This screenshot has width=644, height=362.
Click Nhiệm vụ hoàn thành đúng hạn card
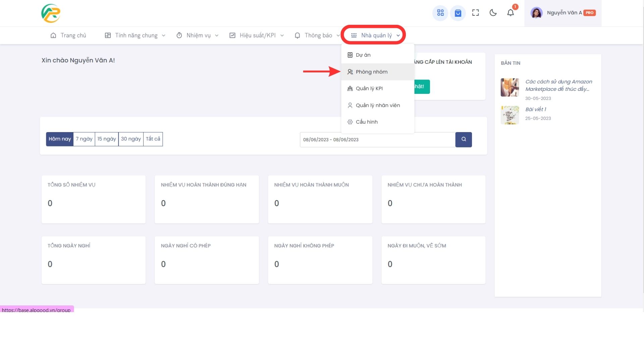coord(207,199)
